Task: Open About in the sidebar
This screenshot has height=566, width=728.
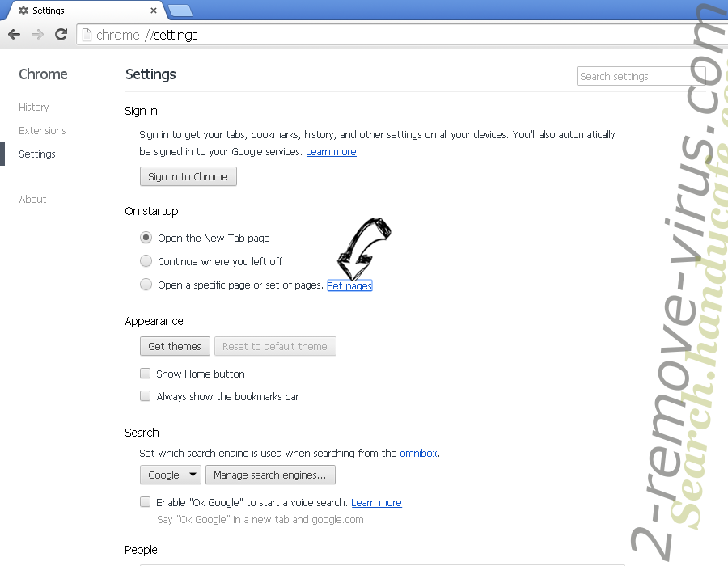Action: [x=32, y=200]
